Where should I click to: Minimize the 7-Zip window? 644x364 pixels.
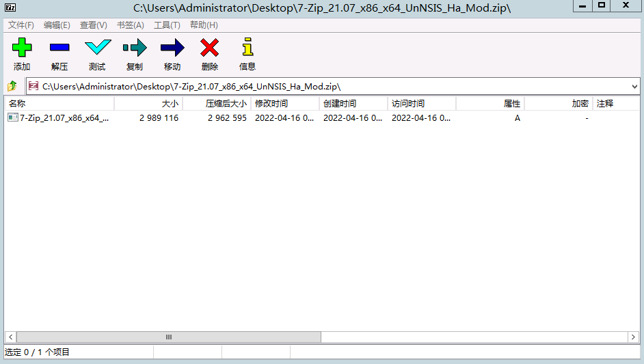point(582,5)
